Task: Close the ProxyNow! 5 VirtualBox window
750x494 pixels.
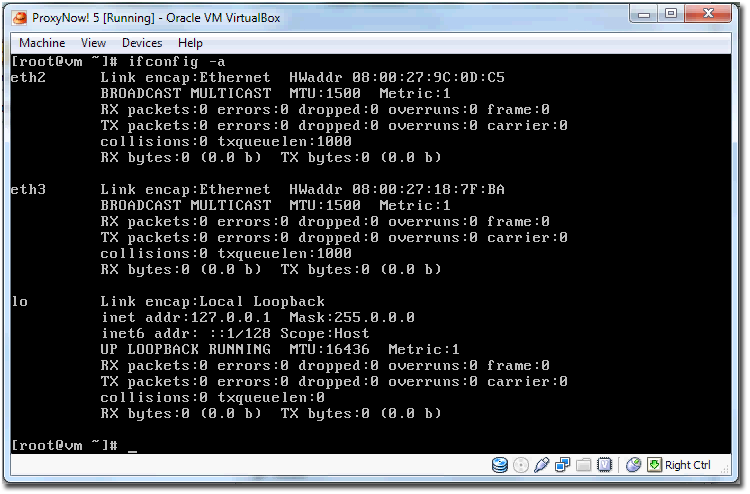Action: pyautogui.click(x=708, y=14)
